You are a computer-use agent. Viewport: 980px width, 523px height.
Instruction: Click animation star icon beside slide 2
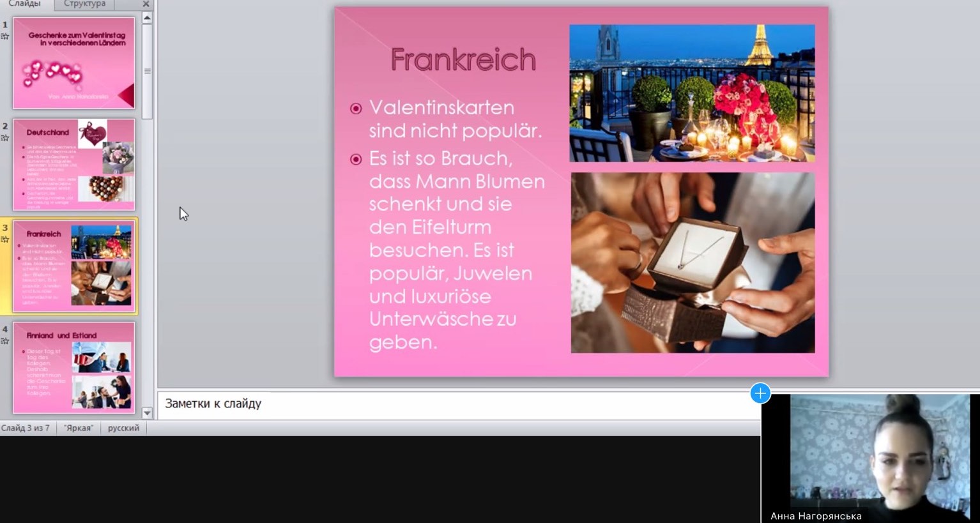point(5,138)
